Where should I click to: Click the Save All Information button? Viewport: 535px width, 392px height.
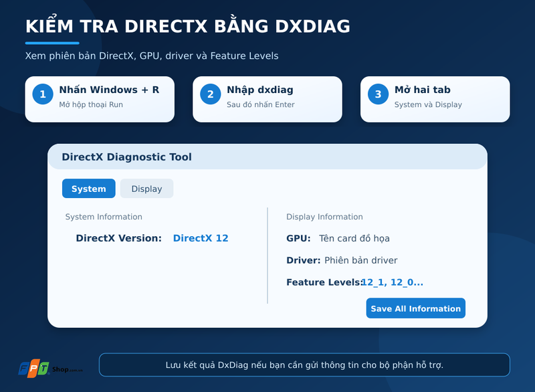click(x=415, y=308)
